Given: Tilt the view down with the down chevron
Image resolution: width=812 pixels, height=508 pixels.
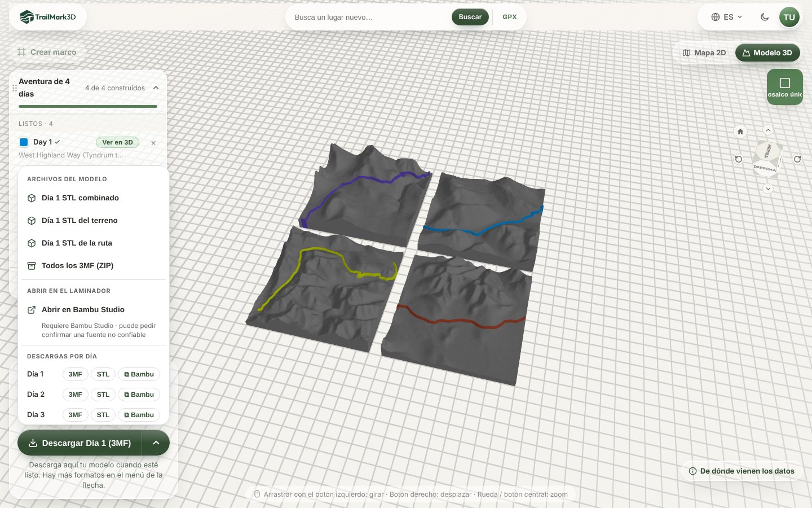Looking at the screenshot, I should point(768,189).
